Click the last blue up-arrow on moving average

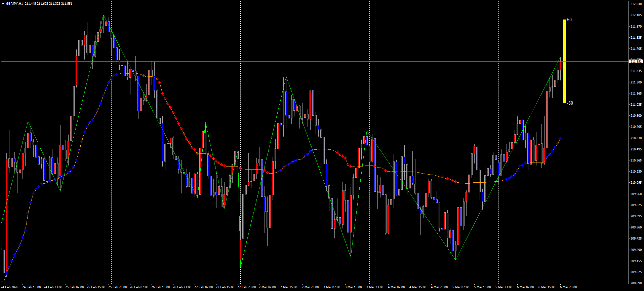click(560, 139)
